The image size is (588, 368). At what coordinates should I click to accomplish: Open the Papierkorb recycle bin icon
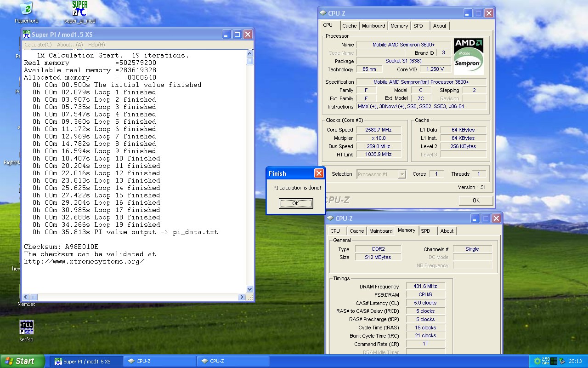[x=26, y=9]
